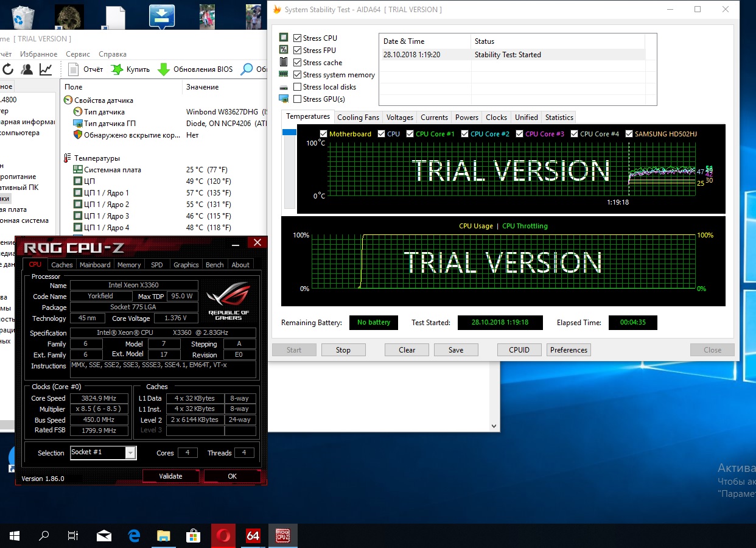This screenshot has height=548, width=756.
Task: Switch to the Cooling Fans tab
Action: [358, 118]
